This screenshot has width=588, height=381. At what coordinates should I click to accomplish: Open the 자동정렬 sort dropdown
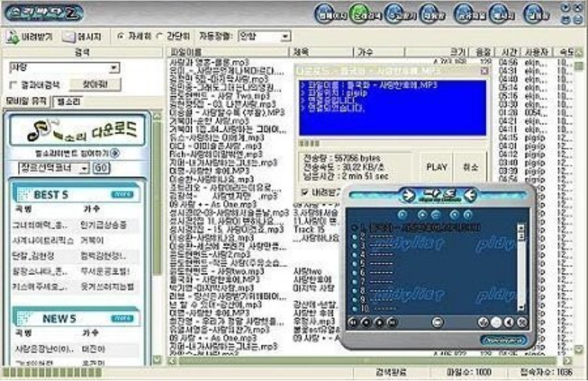tap(285, 36)
